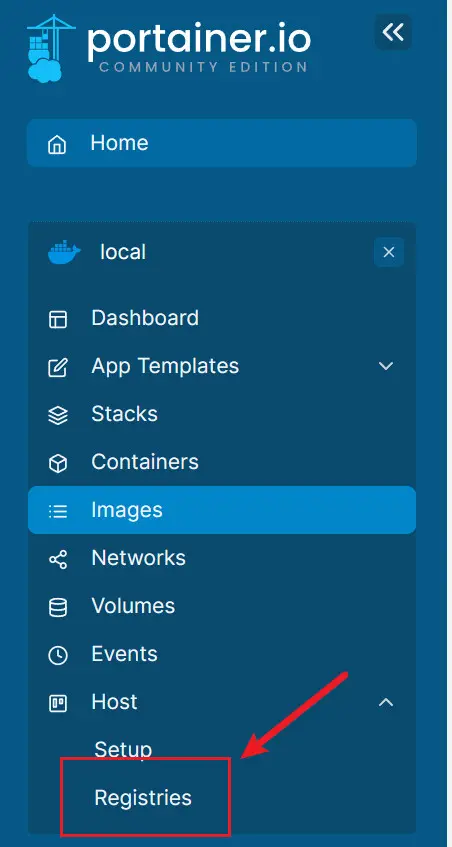Click the App Templates edit icon
The height and width of the screenshot is (847, 452).
(58, 367)
